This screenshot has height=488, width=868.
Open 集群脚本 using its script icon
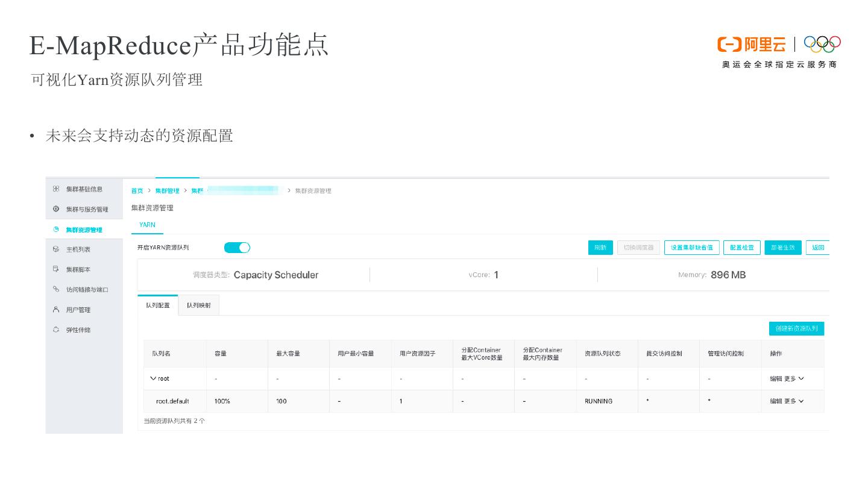click(56, 269)
